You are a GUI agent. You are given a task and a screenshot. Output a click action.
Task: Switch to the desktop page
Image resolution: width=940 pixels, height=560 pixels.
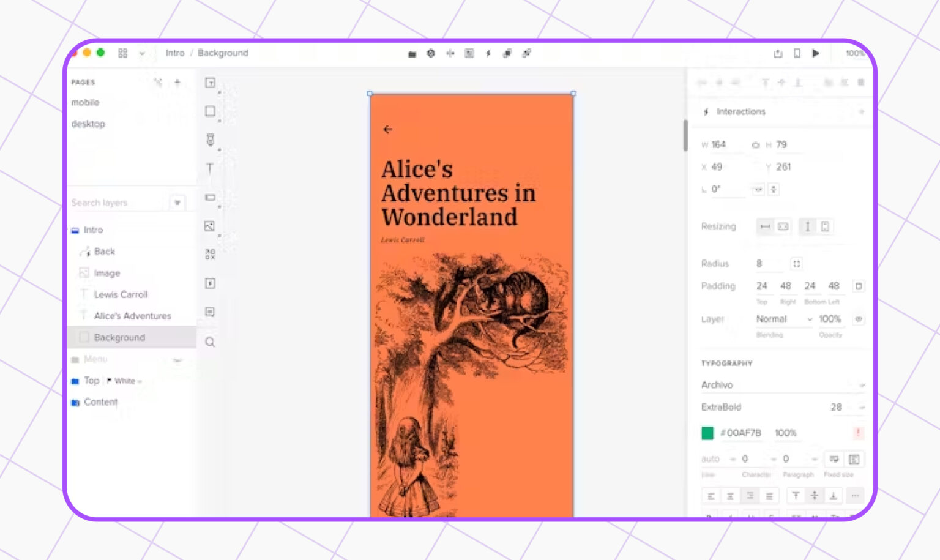click(88, 124)
